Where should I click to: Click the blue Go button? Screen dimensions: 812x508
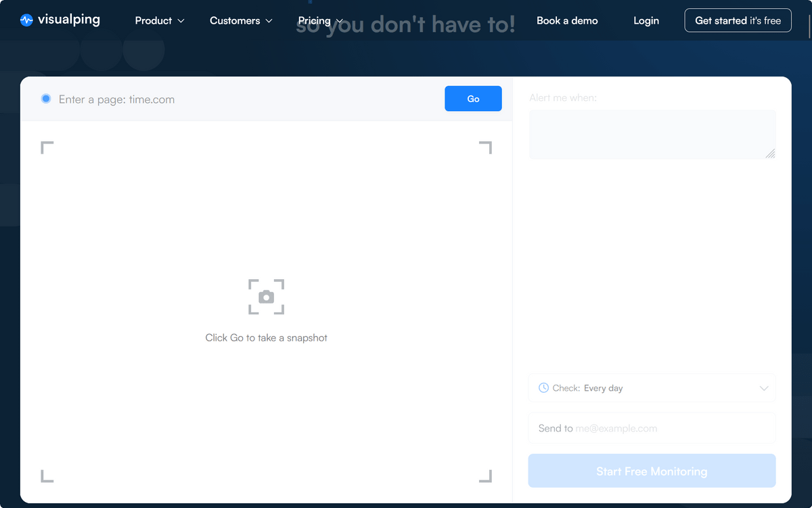473,99
